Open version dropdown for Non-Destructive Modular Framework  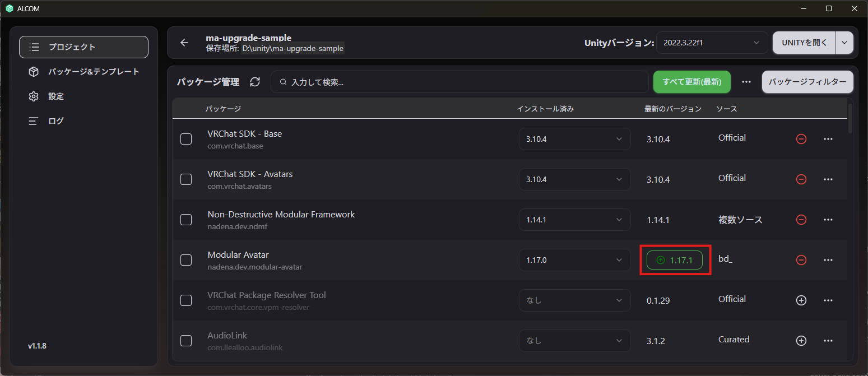(x=574, y=220)
